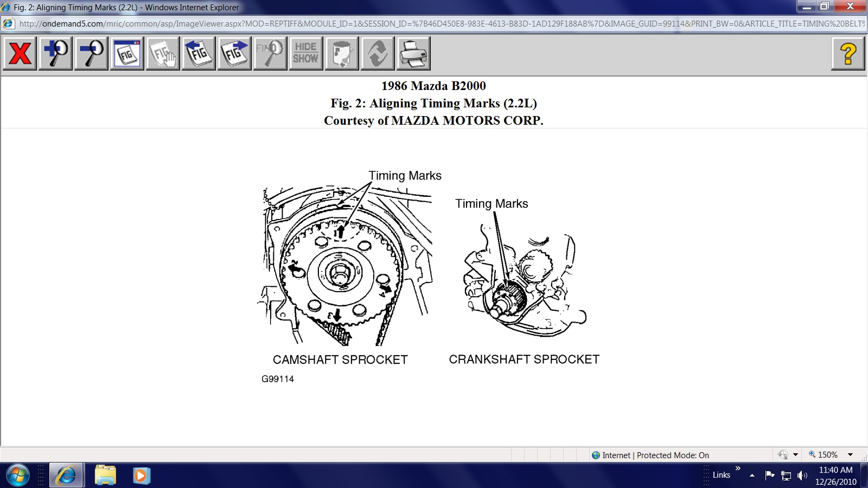Click the '1986 Mazda B2000' heading
The image size is (868, 488).
point(433,86)
